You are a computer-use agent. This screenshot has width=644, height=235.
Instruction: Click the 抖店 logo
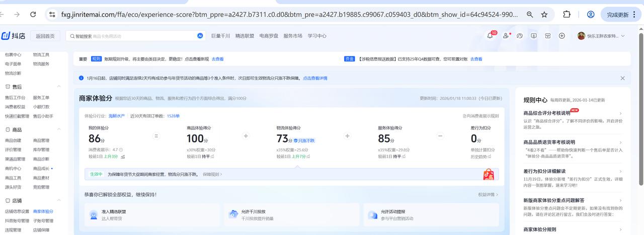pos(14,36)
